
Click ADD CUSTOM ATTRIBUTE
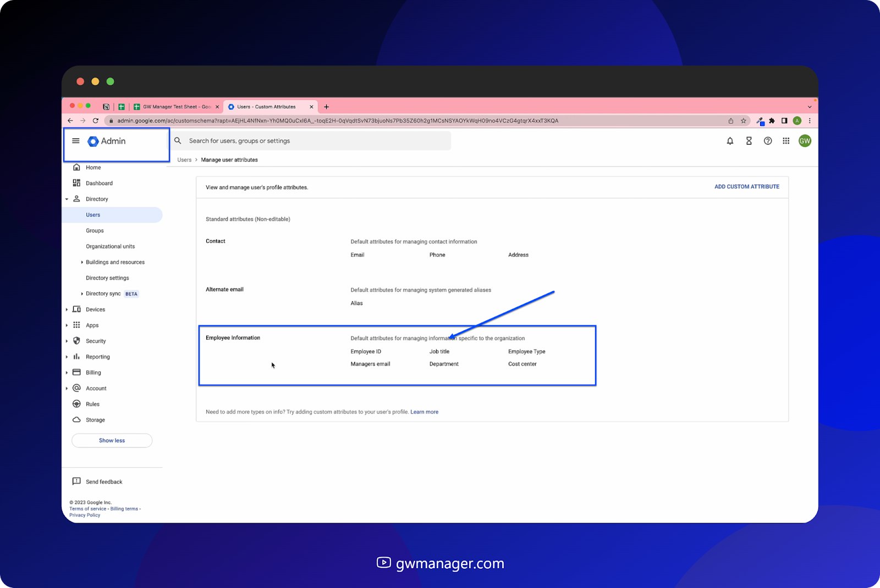coord(746,187)
